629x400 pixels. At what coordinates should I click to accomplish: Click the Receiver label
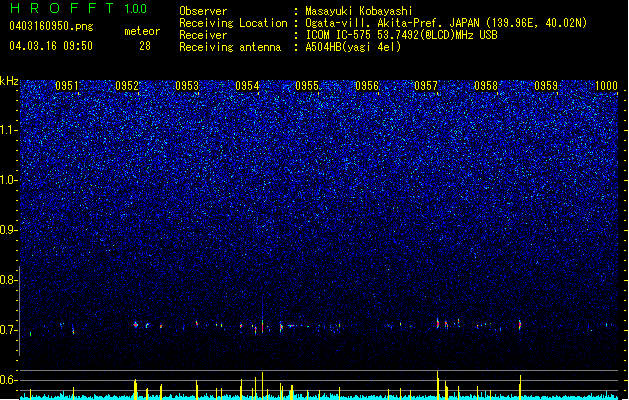coord(203,35)
